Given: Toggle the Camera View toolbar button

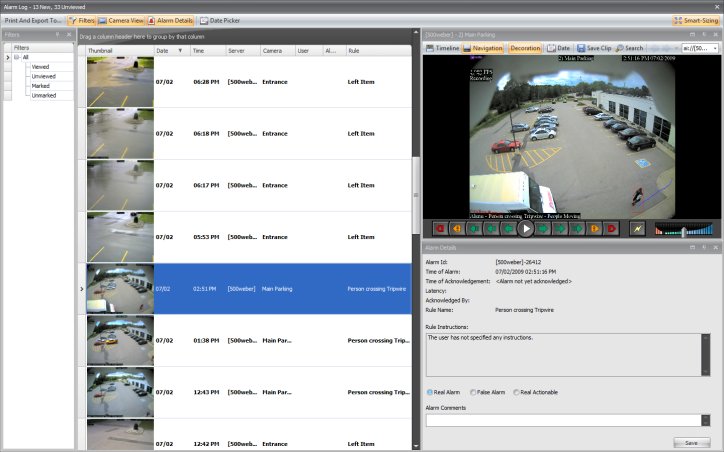Looking at the screenshot, I should click(121, 21).
